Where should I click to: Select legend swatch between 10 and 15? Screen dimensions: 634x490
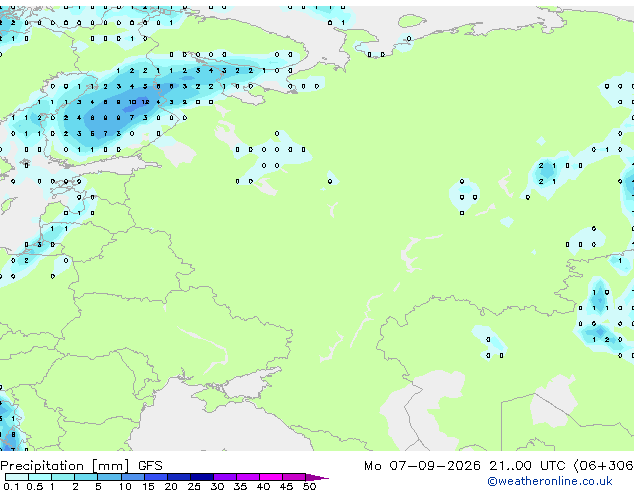pos(133,477)
